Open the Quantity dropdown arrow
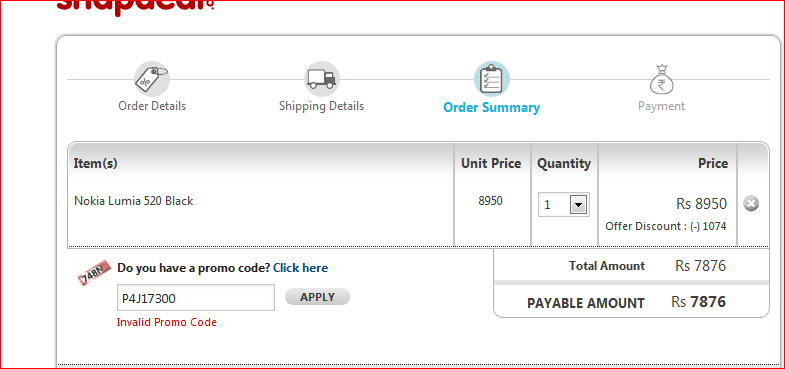785x369 pixels. [578, 205]
